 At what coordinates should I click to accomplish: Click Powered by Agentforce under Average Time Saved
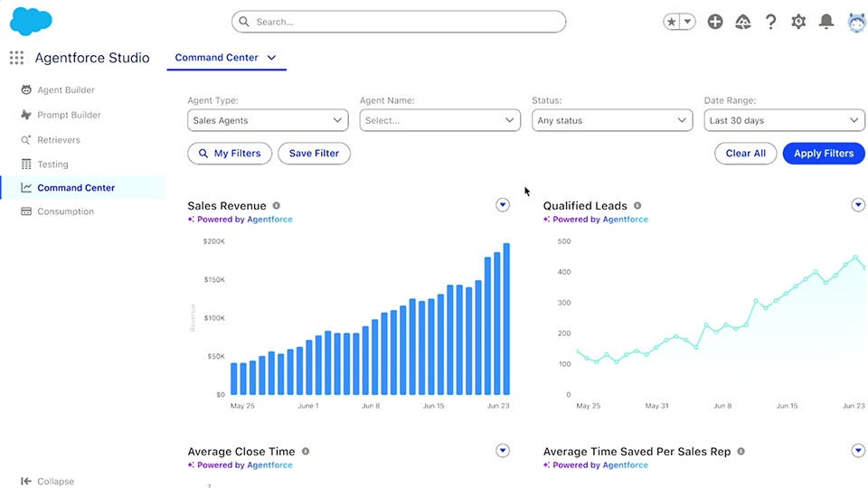(596, 465)
